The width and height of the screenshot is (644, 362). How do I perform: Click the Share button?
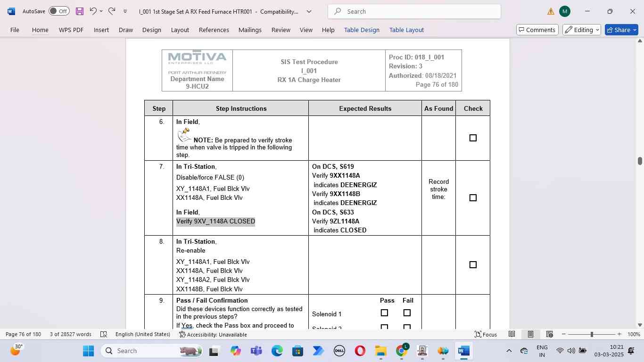pos(621,30)
